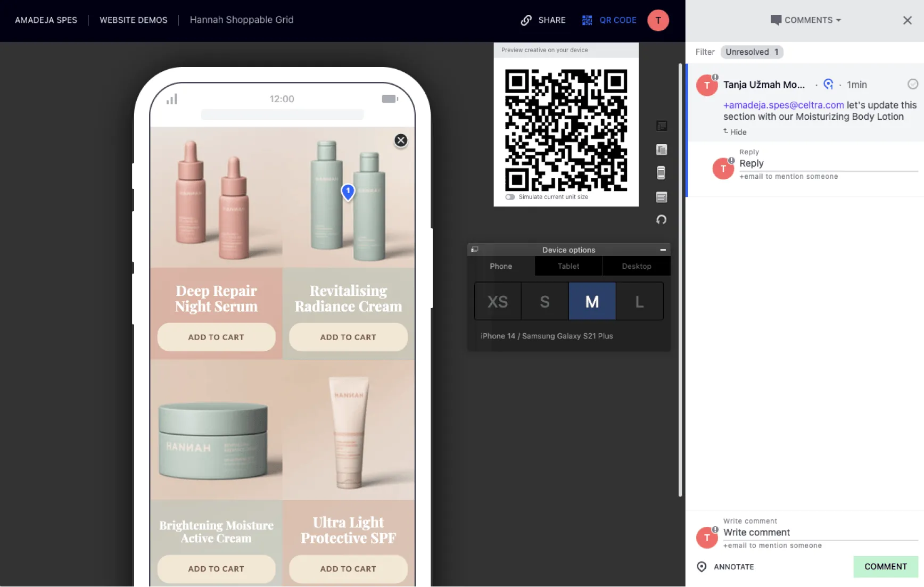
Task: Open WEBSITE DEMOS breadcrumb
Action: click(134, 20)
